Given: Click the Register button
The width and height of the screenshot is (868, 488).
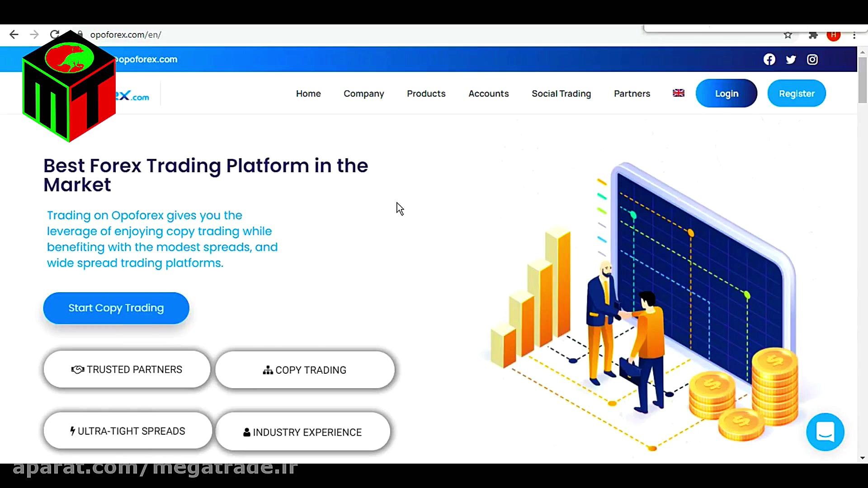Looking at the screenshot, I should [x=797, y=94].
